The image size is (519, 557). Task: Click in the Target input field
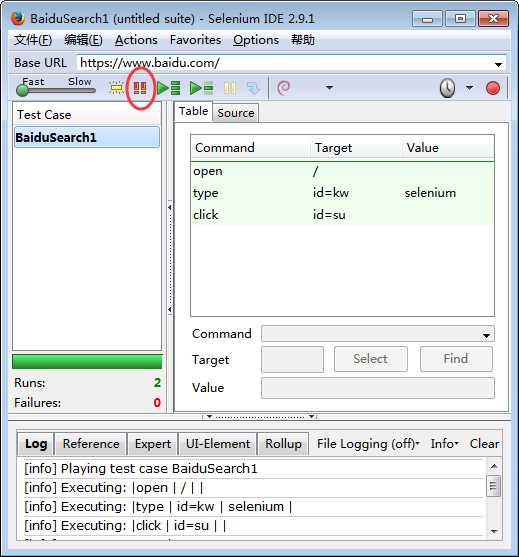(x=292, y=359)
